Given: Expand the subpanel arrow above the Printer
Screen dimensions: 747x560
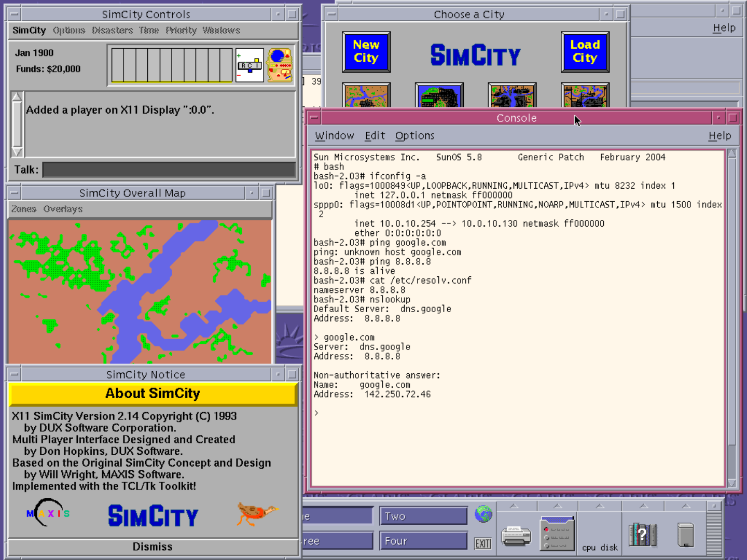Looking at the screenshot, I should pos(514,506).
